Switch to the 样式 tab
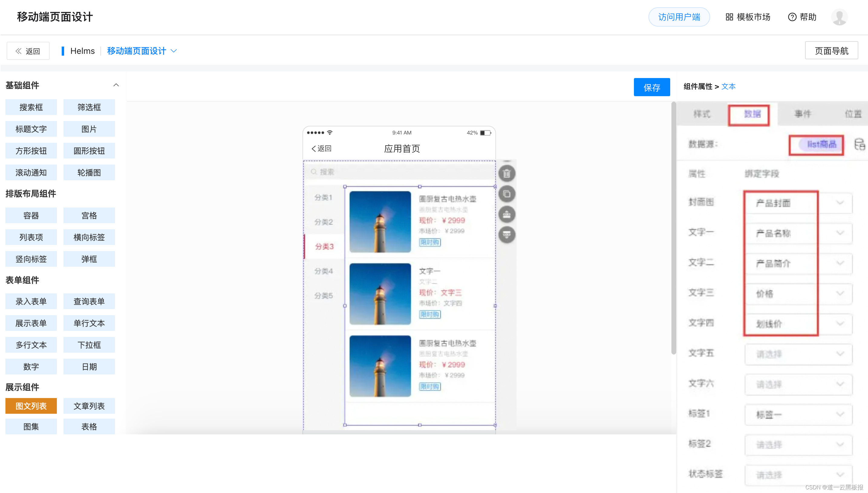The width and height of the screenshot is (868, 493). (702, 114)
